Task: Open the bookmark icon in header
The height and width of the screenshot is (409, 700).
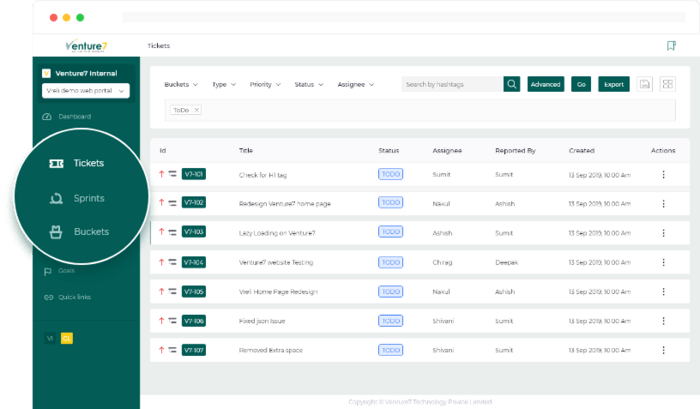Action: click(671, 46)
